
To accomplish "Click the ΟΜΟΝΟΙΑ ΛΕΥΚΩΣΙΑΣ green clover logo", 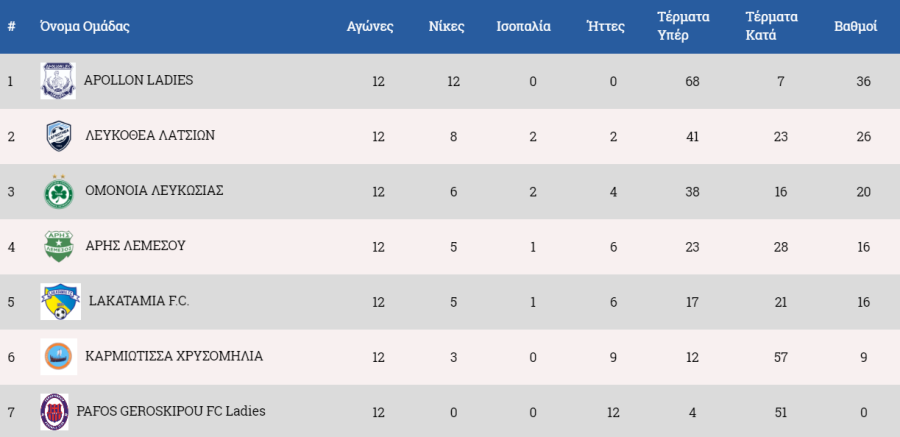I will [59, 192].
